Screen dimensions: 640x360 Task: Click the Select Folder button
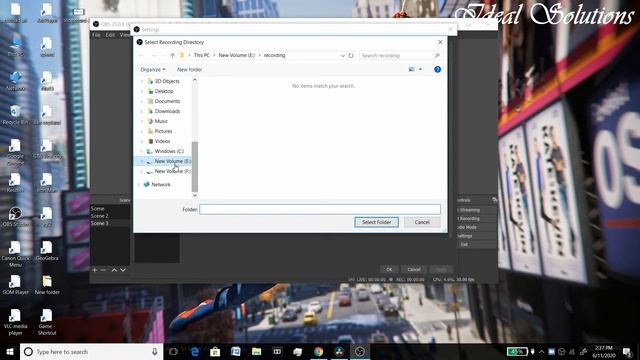coord(376,222)
